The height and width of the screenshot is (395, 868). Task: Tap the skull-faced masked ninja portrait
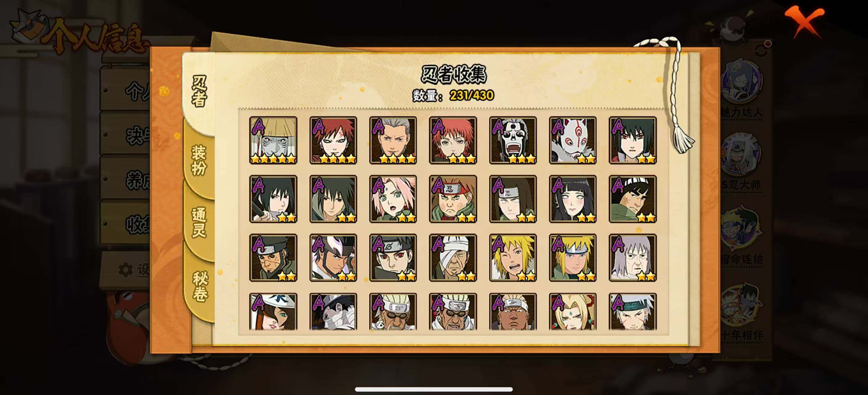(513, 140)
